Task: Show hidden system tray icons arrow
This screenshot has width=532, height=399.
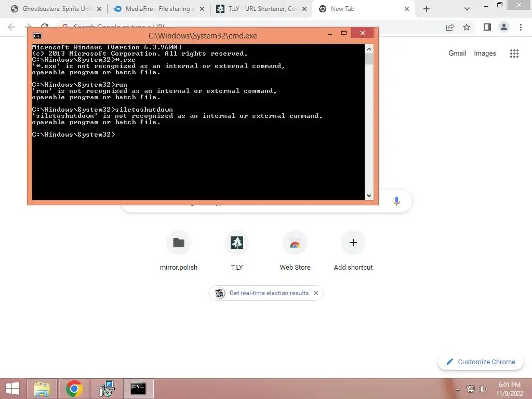Action: click(458, 389)
